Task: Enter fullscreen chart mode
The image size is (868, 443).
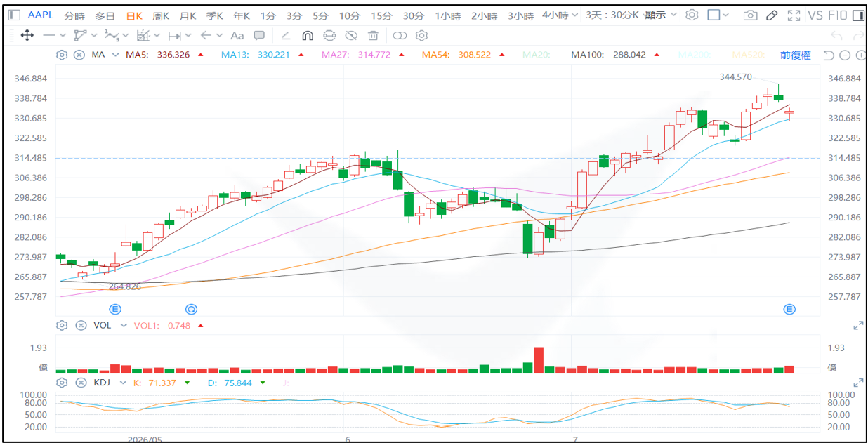Action: point(794,15)
